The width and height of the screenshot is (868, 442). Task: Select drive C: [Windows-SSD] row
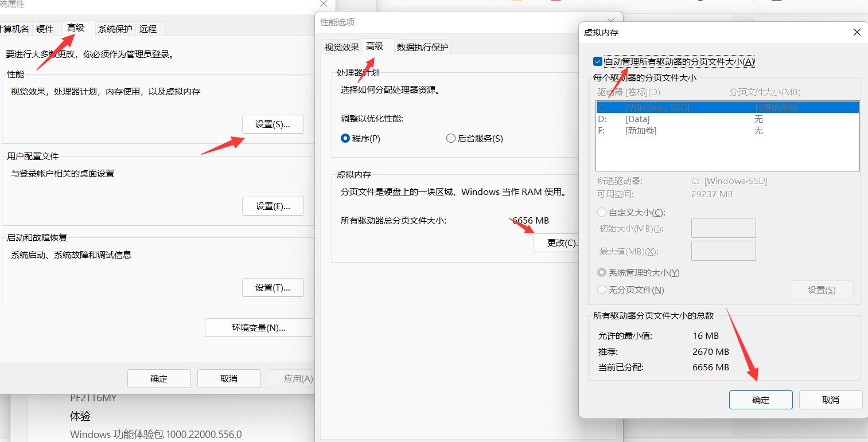point(727,107)
